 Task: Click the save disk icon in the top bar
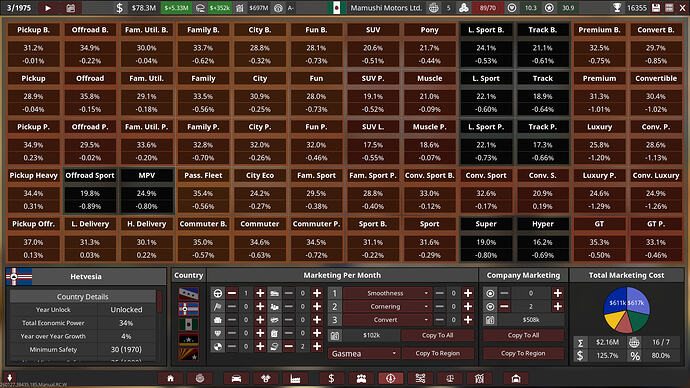pyautogui.click(x=656, y=8)
